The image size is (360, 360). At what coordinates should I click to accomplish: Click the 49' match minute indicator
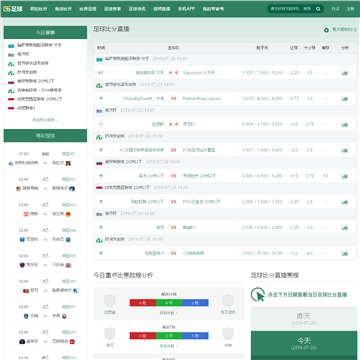point(101,73)
